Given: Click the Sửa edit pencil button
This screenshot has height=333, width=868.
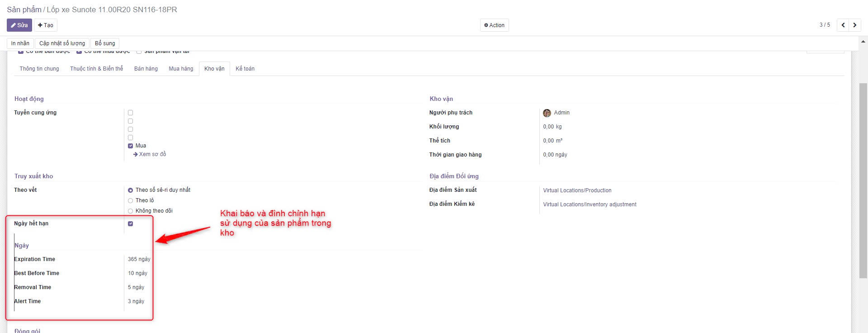Looking at the screenshot, I should click(x=19, y=25).
